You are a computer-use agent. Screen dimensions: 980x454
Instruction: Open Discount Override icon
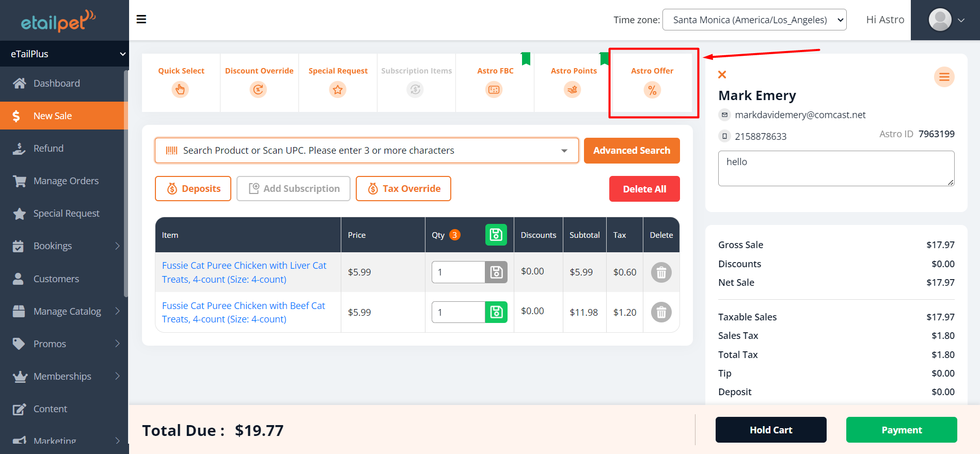tap(258, 90)
